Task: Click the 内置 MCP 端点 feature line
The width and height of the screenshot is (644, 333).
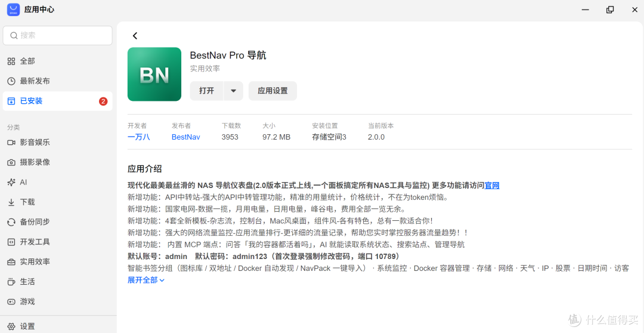Action: 296,245
